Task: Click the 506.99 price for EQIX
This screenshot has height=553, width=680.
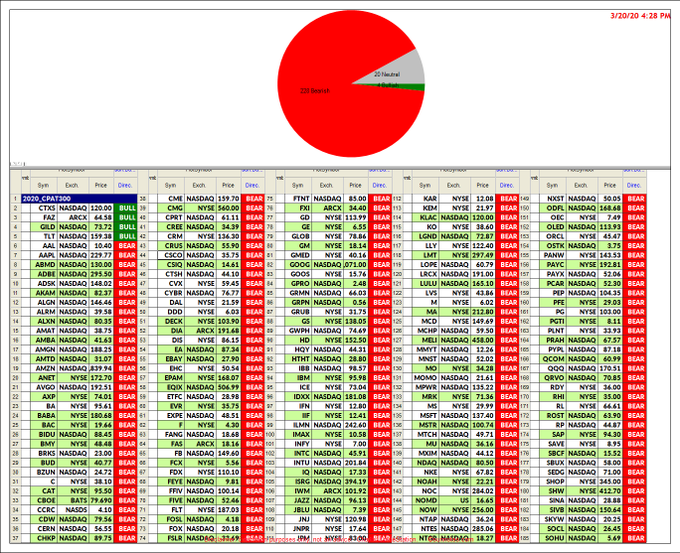Action: click(x=229, y=387)
